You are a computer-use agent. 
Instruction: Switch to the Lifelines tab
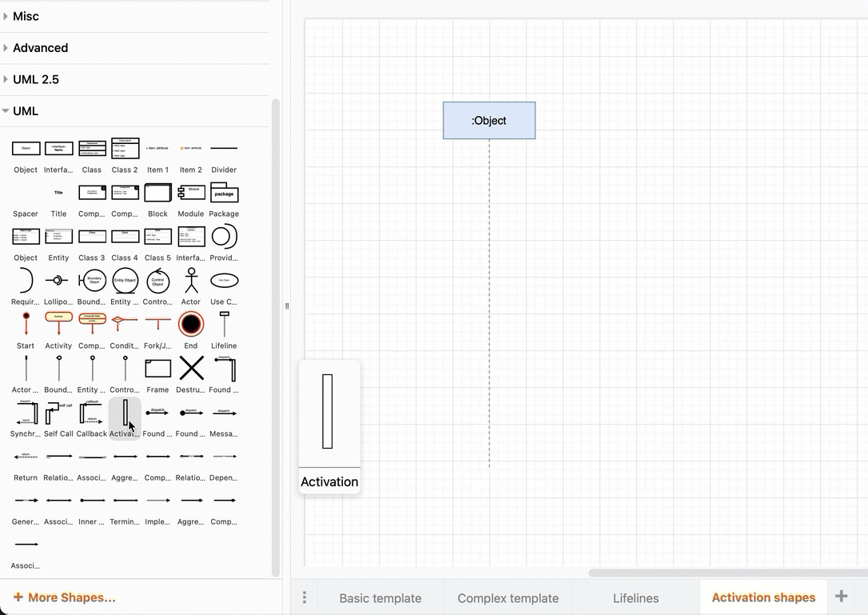(635, 597)
